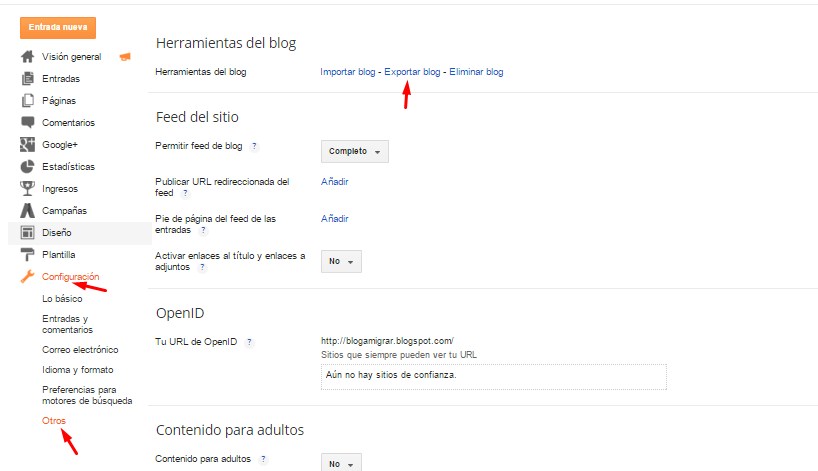Open the Diseño layout icon
Viewport: 818px width, 471px height.
point(28,232)
